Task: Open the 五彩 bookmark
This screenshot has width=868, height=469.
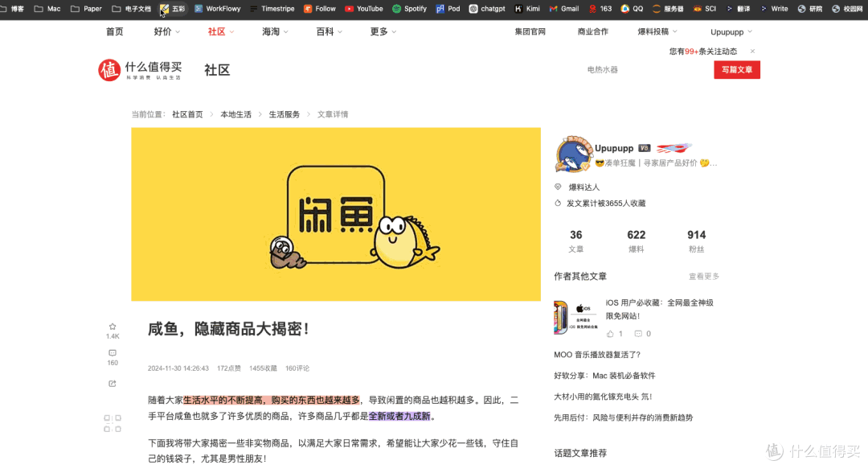Action: [x=173, y=9]
